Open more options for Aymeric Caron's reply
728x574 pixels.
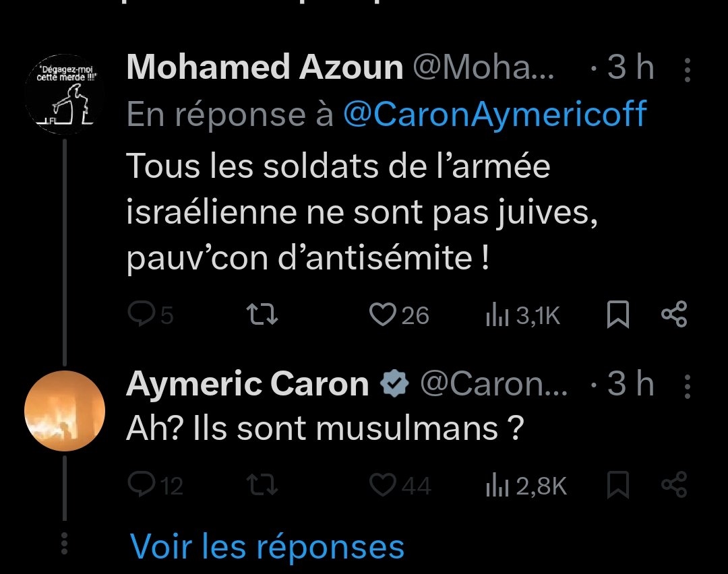coord(687,385)
